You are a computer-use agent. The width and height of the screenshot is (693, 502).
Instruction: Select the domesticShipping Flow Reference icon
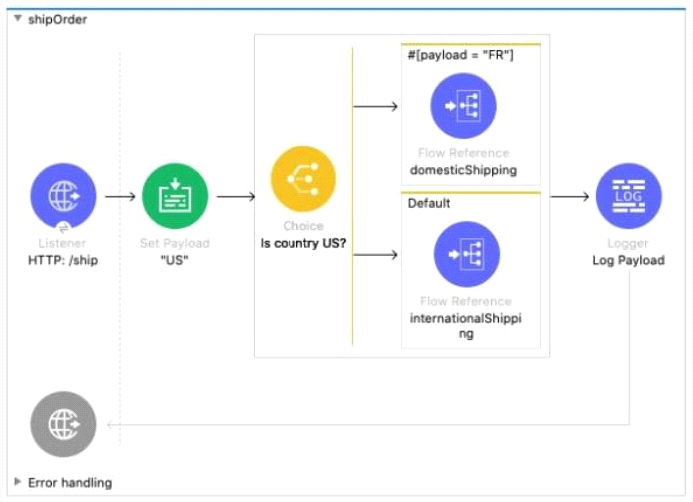click(x=464, y=106)
